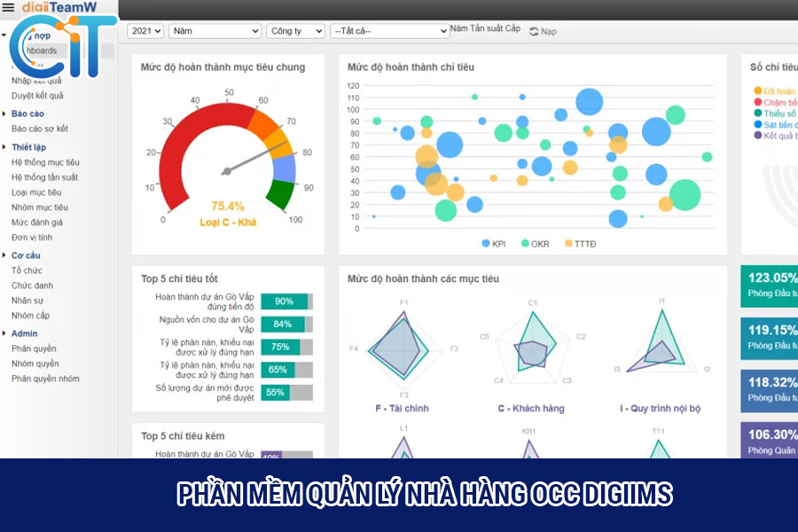Image resolution: width=798 pixels, height=532 pixels.
Task: Collapse the Cơ cấu section arrow
Action: point(4,255)
